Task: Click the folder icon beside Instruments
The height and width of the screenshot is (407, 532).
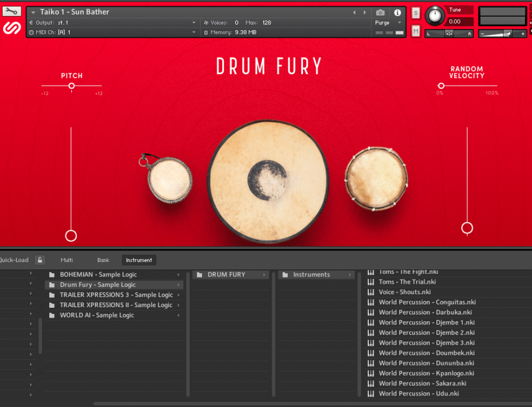Action: pyautogui.click(x=285, y=274)
